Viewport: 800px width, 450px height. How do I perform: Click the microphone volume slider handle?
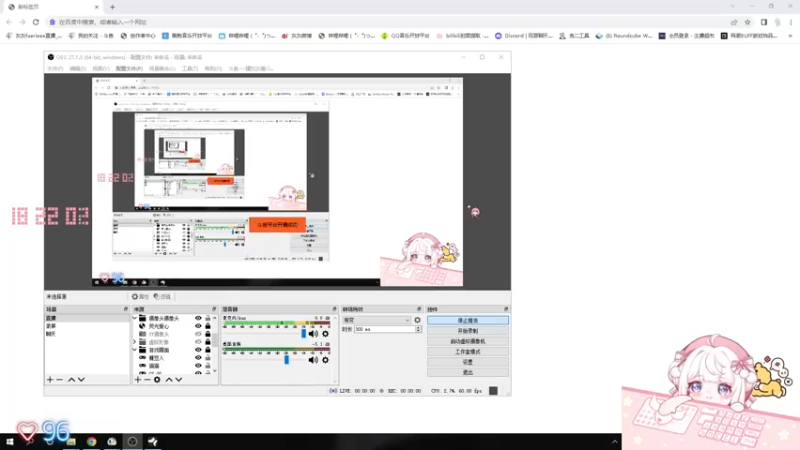click(304, 334)
